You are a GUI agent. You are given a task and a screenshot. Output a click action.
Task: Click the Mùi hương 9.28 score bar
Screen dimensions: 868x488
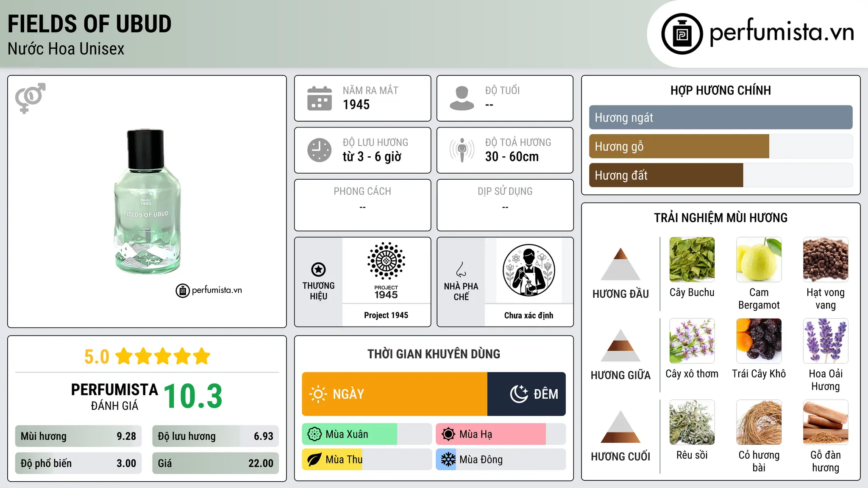(x=78, y=436)
